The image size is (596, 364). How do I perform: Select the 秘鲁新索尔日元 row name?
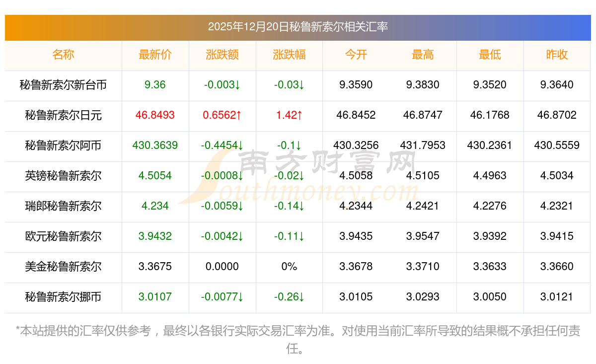coord(63,115)
